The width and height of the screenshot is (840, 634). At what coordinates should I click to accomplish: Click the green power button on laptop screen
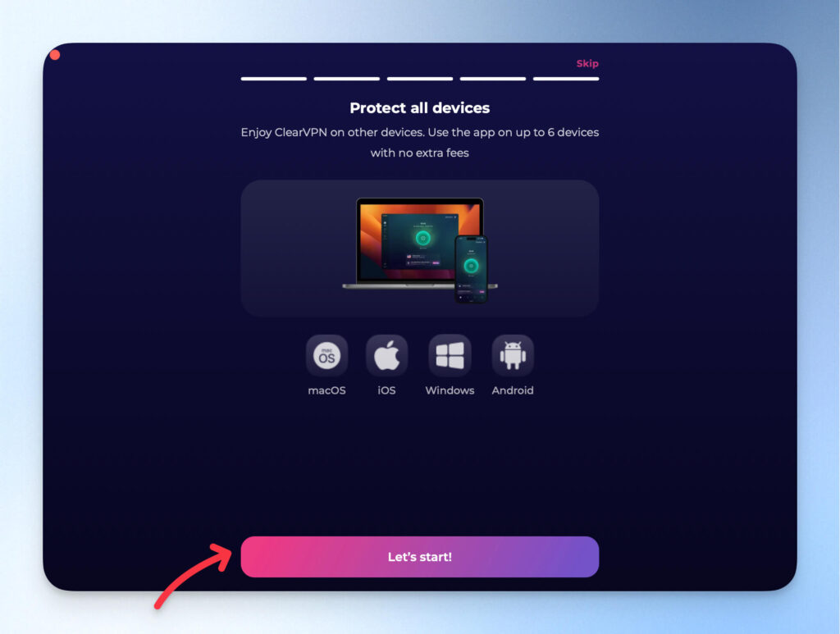(x=422, y=237)
